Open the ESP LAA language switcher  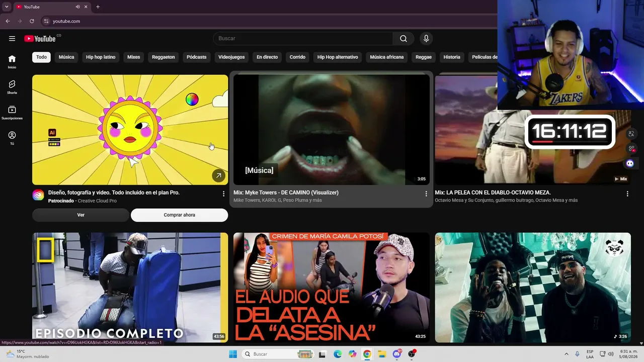coord(590,354)
